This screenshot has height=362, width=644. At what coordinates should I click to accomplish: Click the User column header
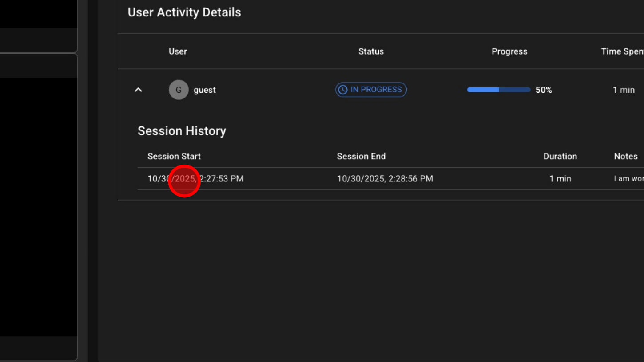click(x=178, y=51)
